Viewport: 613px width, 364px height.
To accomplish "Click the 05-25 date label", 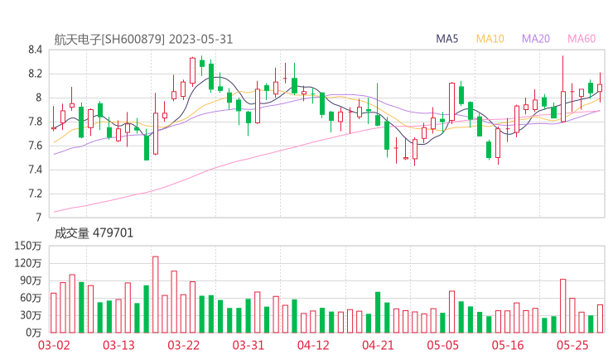I will pyautogui.click(x=572, y=345).
